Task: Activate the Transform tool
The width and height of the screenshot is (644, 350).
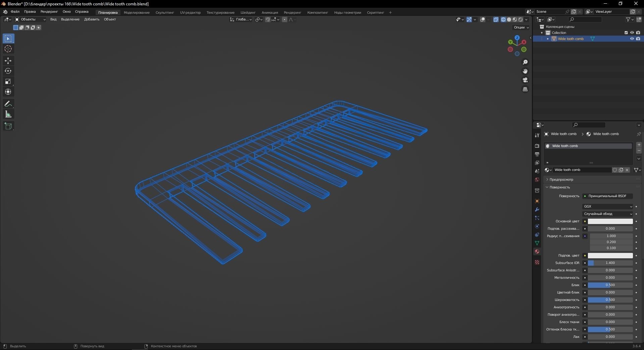Action: (8, 92)
